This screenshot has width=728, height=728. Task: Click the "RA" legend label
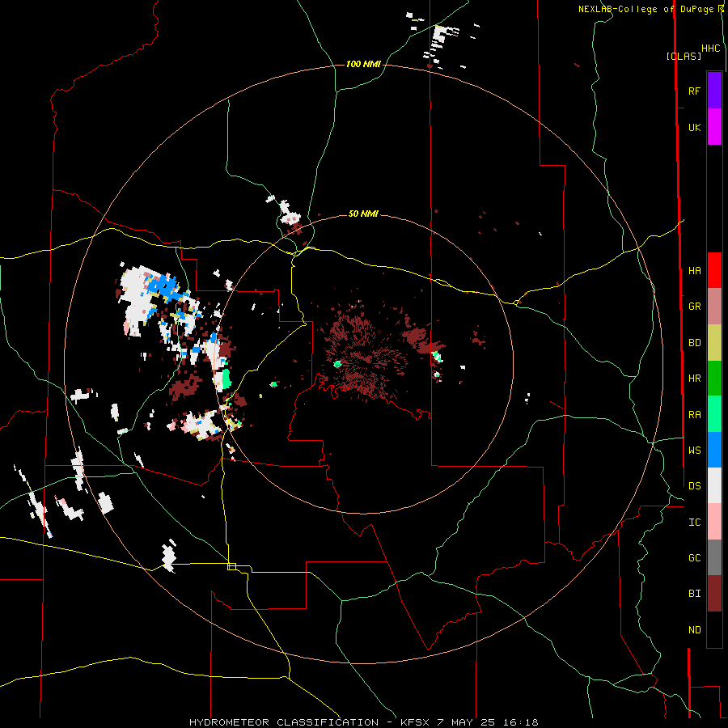[695, 415]
